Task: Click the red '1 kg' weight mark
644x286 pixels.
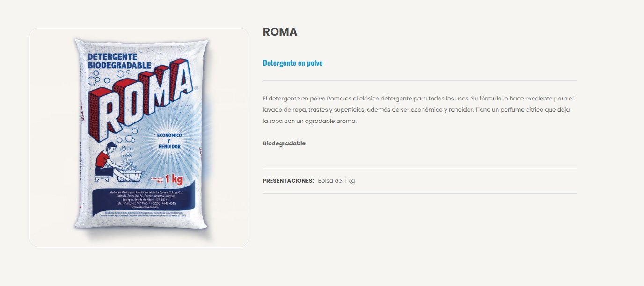Action: point(174,179)
